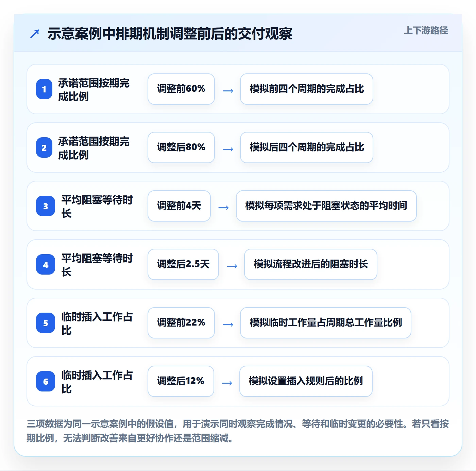The height and width of the screenshot is (471, 476).
Task: Click 承诺范围按期完成比例 label in row 1
Action: pyautogui.click(x=94, y=90)
